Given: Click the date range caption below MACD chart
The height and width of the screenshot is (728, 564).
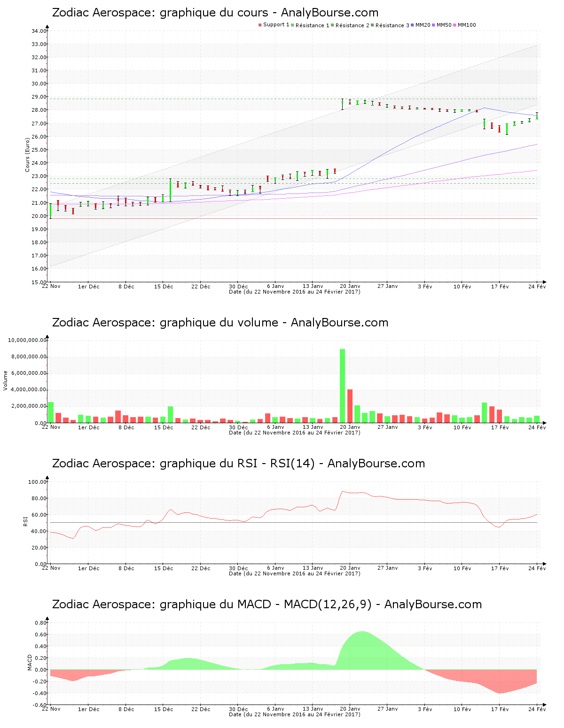Looking at the screenshot, I should point(295,714).
